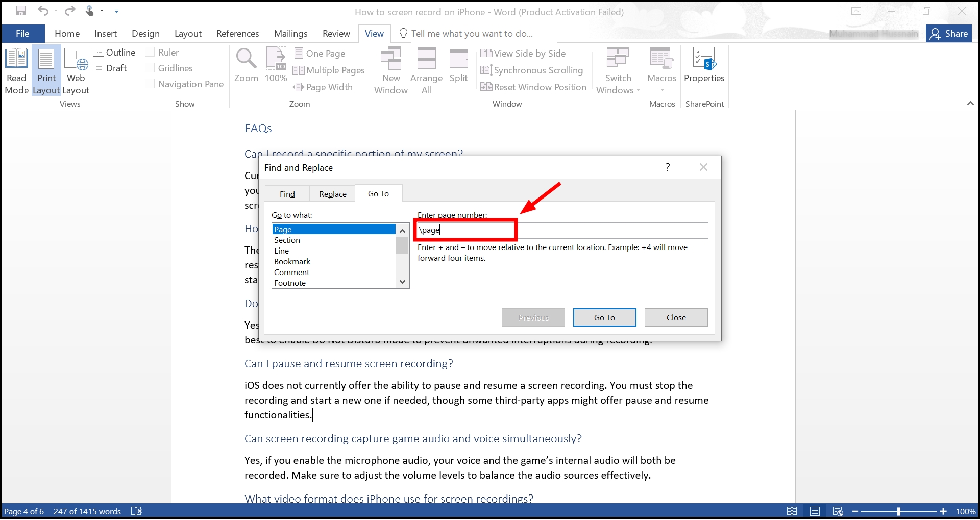Switch to Draft view
This screenshot has width=980, height=520.
pos(110,68)
